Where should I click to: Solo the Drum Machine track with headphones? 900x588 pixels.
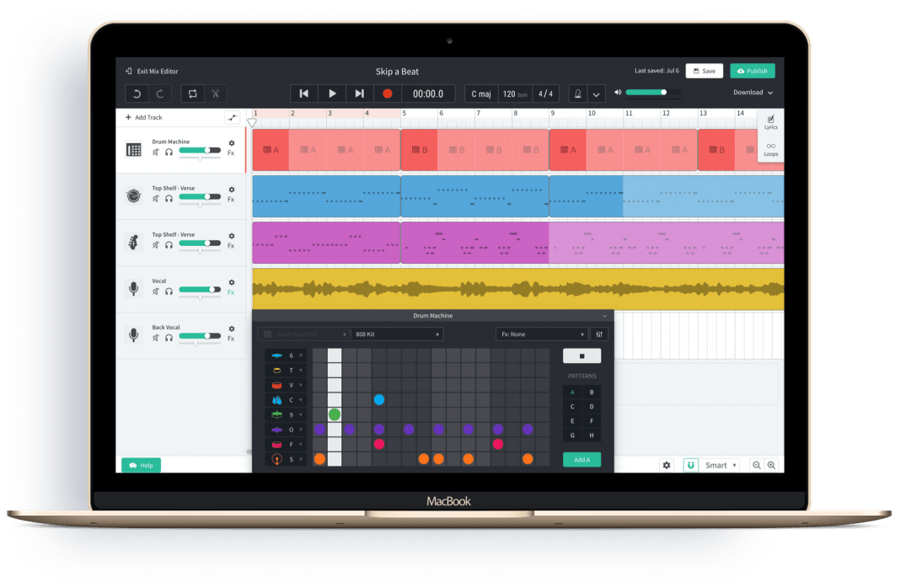click(169, 152)
